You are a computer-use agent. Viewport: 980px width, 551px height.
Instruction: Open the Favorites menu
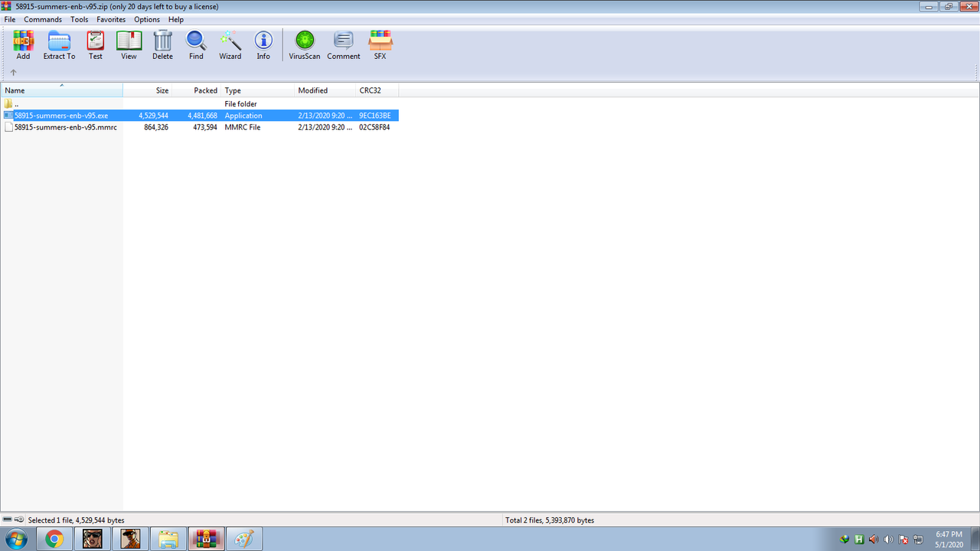pos(111,19)
